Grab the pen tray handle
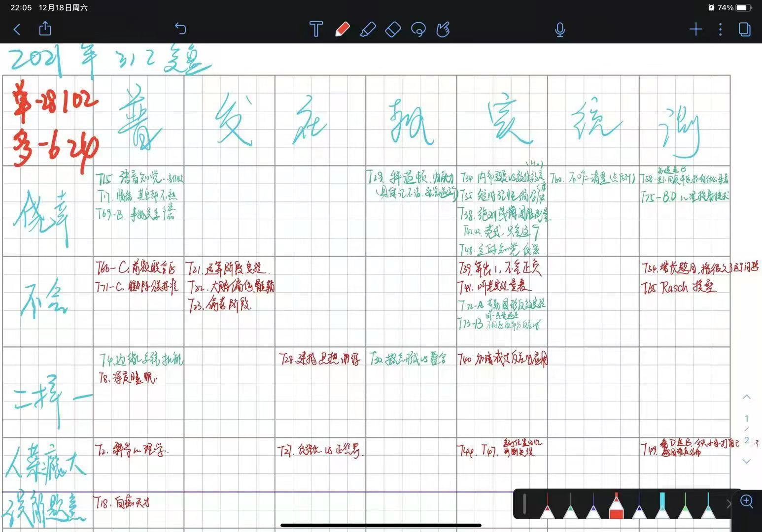This screenshot has height=532, width=762. pos(524,504)
